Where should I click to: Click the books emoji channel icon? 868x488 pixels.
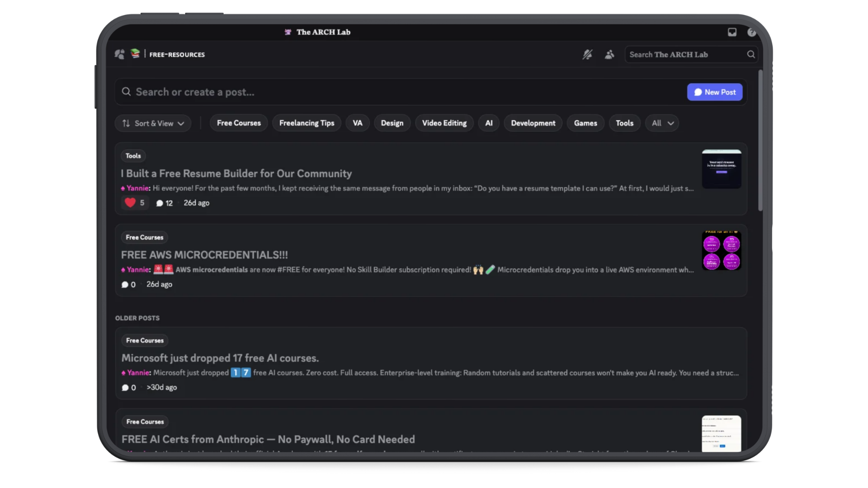(x=135, y=53)
